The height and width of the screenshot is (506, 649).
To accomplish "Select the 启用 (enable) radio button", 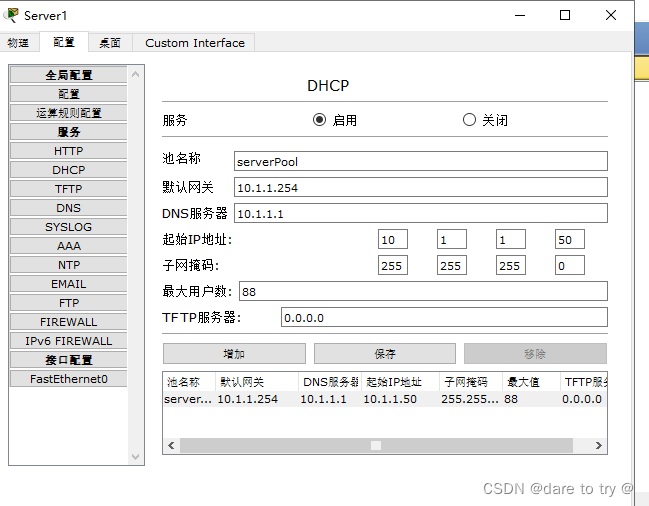I will coord(319,120).
